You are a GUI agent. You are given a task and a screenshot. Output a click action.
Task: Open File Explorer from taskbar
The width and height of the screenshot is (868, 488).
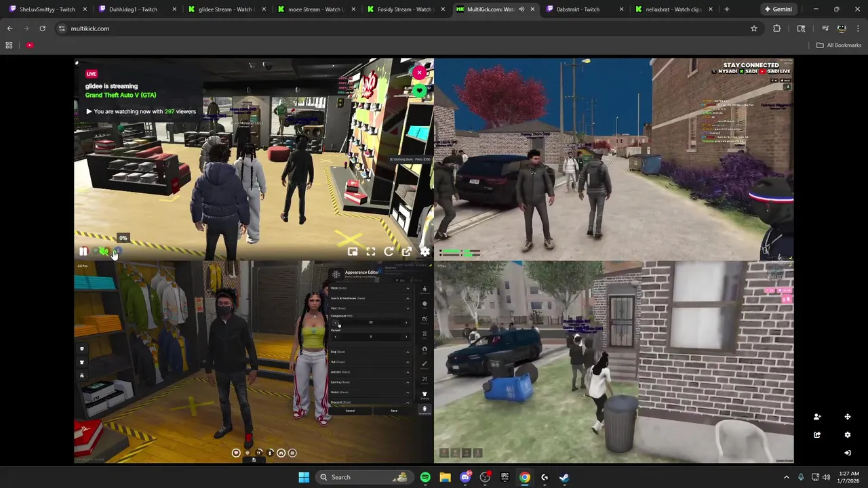click(445, 477)
